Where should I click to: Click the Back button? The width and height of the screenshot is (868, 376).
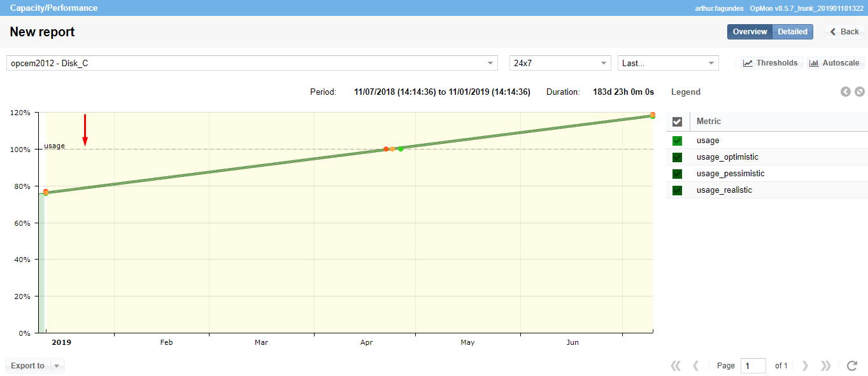click(x=844, y=32)
